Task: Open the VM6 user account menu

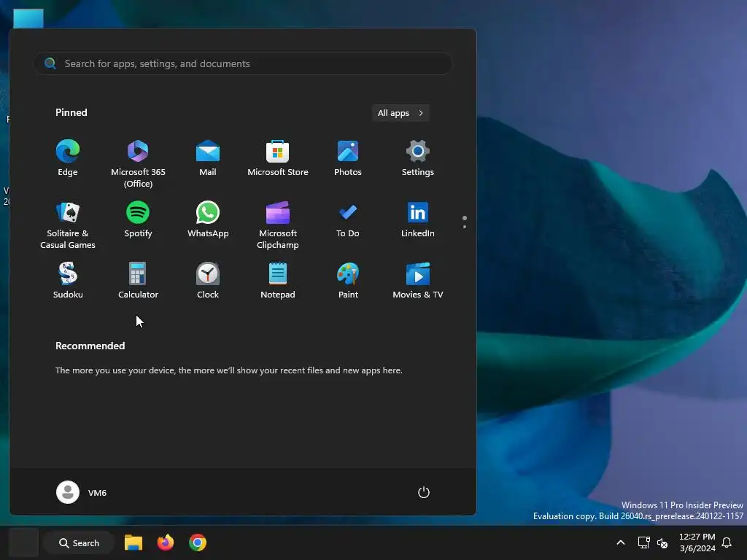Action: pyautogui.click(x=82, y=492)
